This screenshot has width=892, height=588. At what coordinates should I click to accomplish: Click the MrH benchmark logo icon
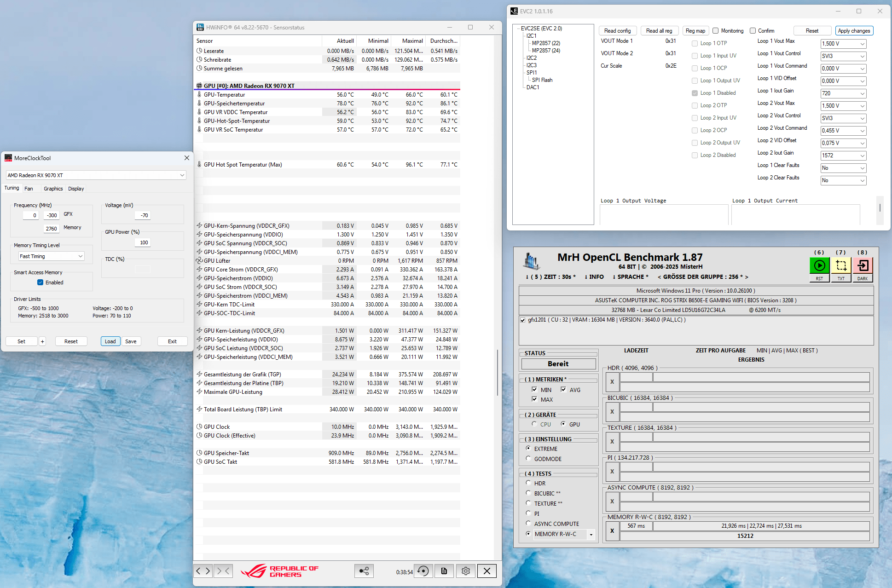tap(532, 261)
